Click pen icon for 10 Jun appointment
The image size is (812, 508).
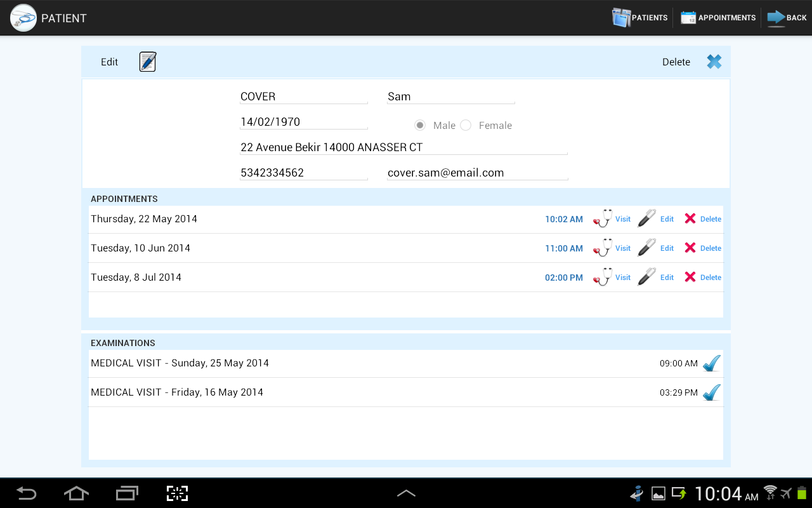[x=646, y=248]
